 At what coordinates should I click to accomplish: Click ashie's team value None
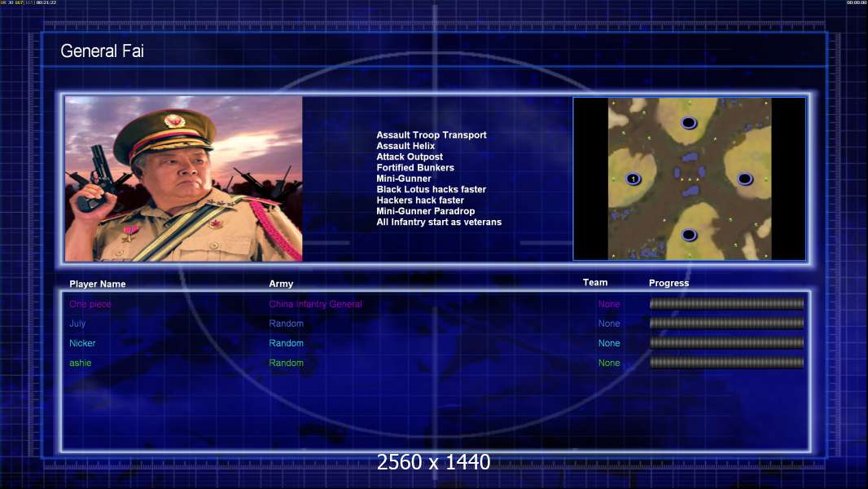[609, 363]
